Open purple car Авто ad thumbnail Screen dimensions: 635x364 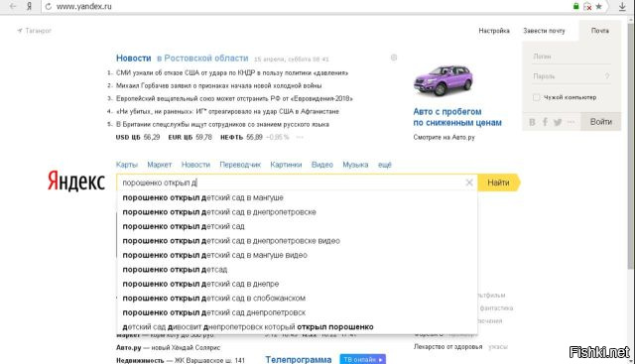[444, 80]
